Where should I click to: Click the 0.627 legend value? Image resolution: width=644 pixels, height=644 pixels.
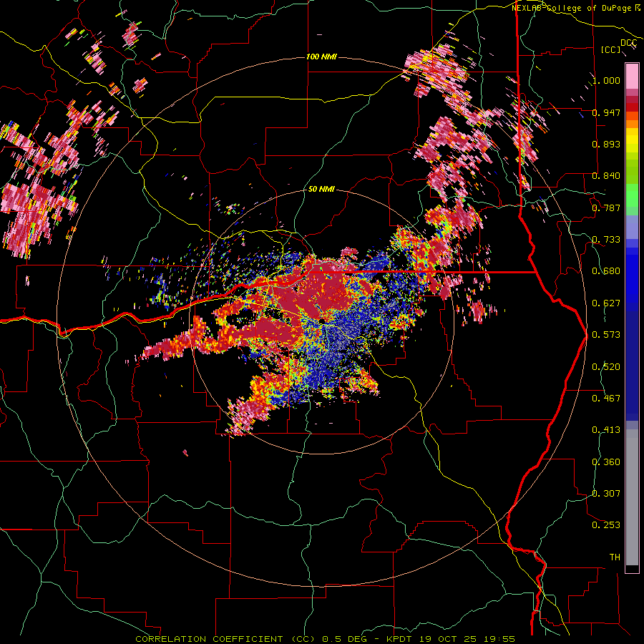(x=606, y=303)
